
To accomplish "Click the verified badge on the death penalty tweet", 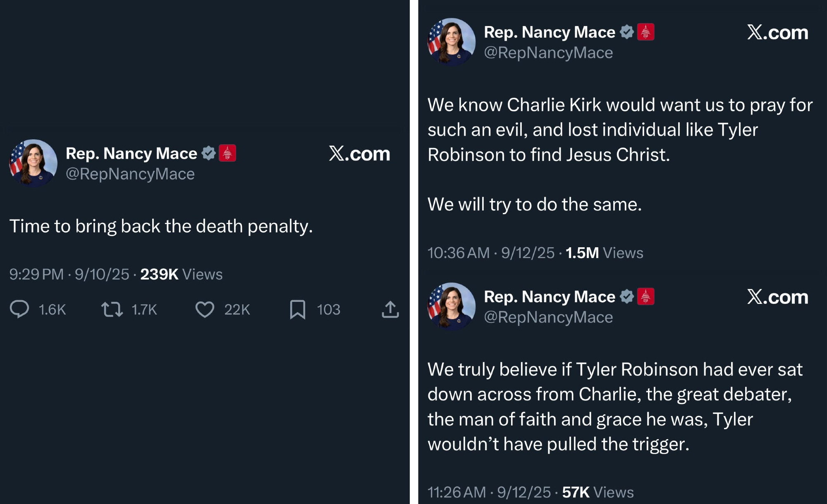I will click(x=209, y=153).
